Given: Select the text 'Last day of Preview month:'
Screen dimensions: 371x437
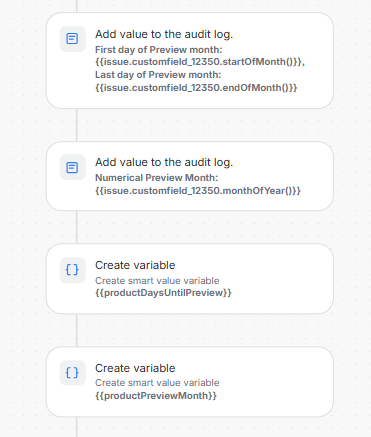Looking at the screenshot, I should (x=158, y=75).
